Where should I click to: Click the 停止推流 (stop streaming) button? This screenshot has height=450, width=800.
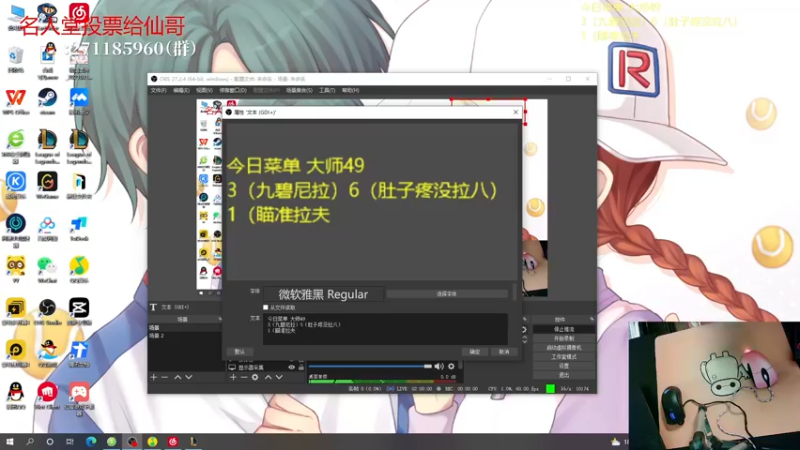tap(564, 330)
